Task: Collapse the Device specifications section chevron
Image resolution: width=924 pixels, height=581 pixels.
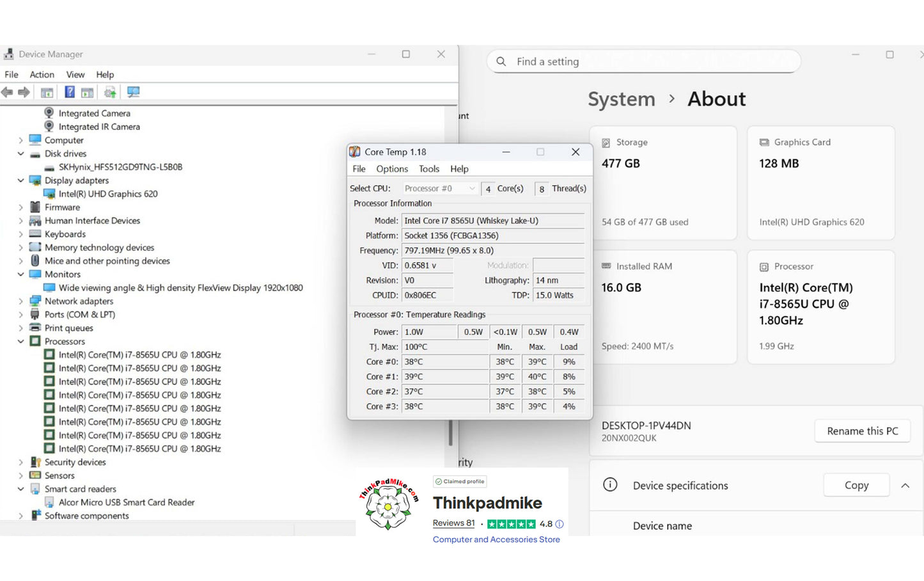Action: (x=905, y=486)
